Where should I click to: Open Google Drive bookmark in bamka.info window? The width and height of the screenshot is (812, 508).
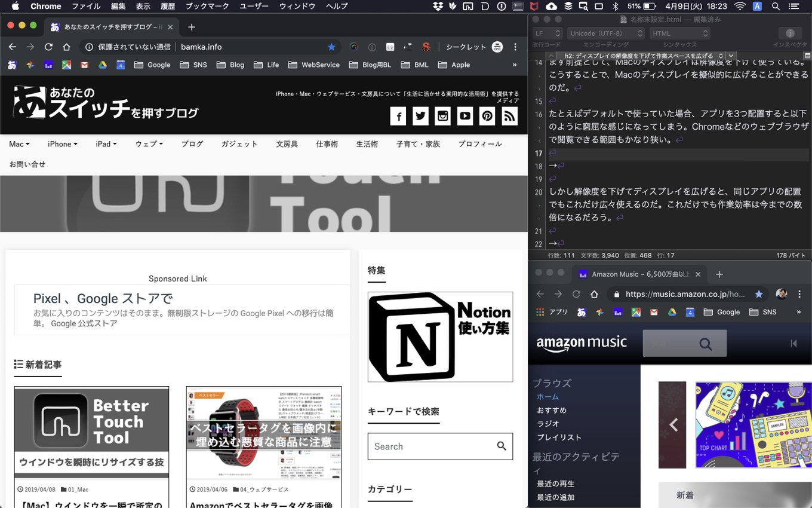point(102,65)
